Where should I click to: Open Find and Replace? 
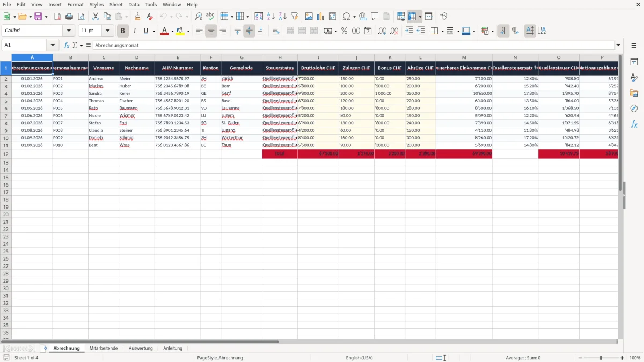coord(199,17)
